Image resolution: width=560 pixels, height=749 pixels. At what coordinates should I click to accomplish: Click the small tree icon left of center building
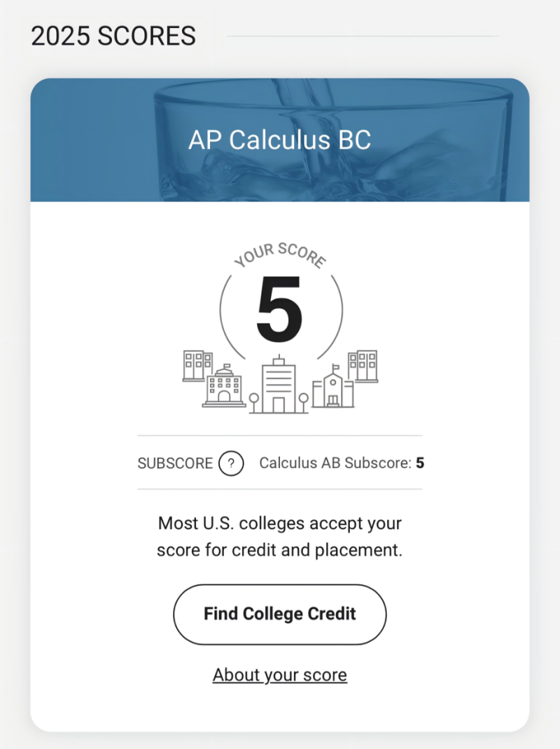pyautogui.click(x=254, y=403)
